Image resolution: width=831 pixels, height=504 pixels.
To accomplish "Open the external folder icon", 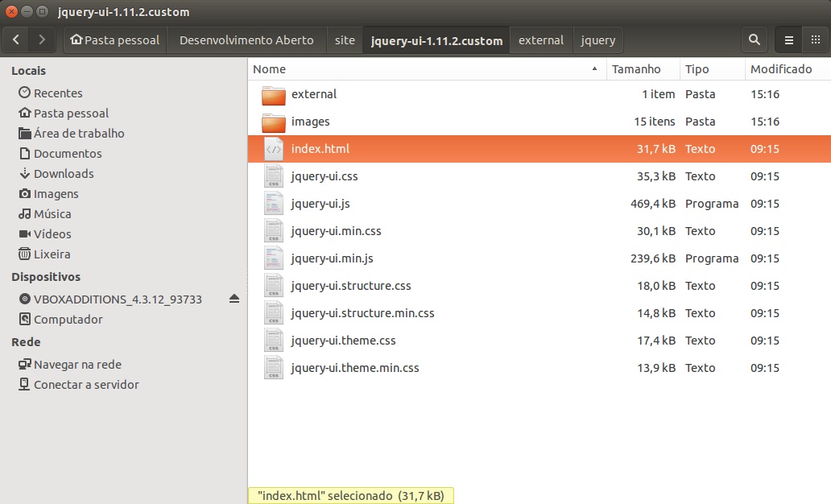I will coord(274,95).
